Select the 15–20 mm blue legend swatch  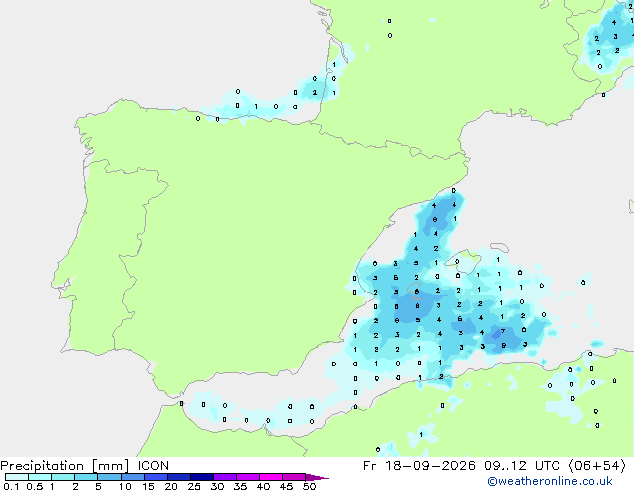click(156, 477)
